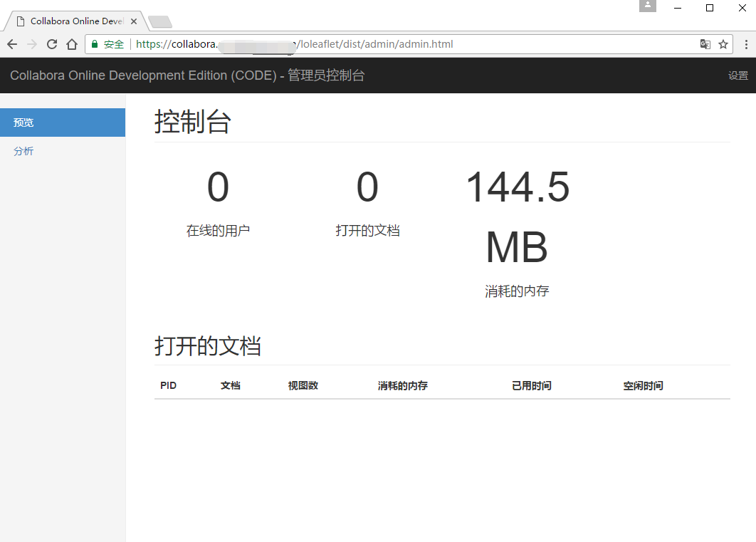This screenshot has height=542, width=756.
Task: Click the Google Translate icon in the address bar
Action: click(705, 43)
